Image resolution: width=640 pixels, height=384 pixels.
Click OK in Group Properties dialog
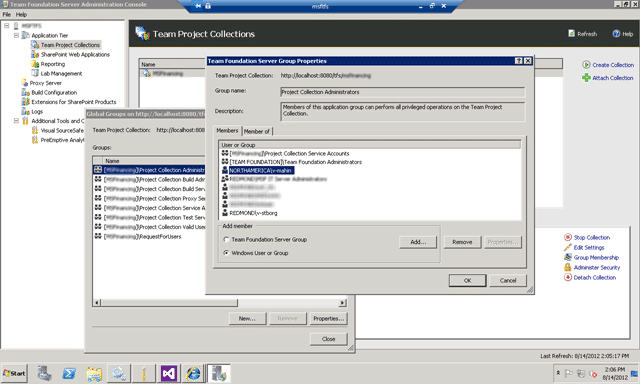click(467, 280)
